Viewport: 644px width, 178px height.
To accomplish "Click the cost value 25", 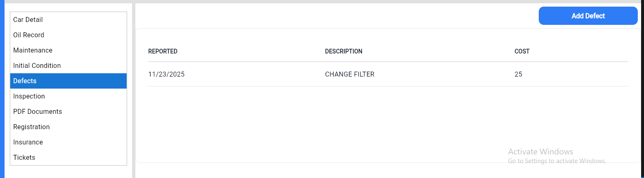I will (x=518, y=75).
